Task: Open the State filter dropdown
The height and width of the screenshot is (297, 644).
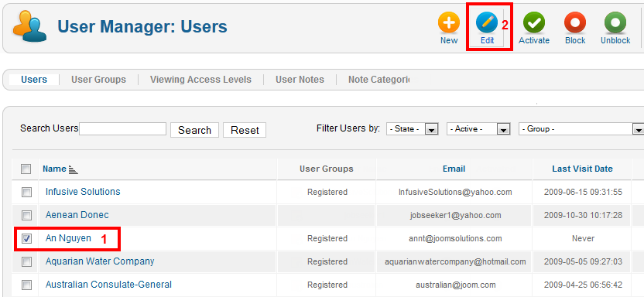Action: click(x=413, y=129)
